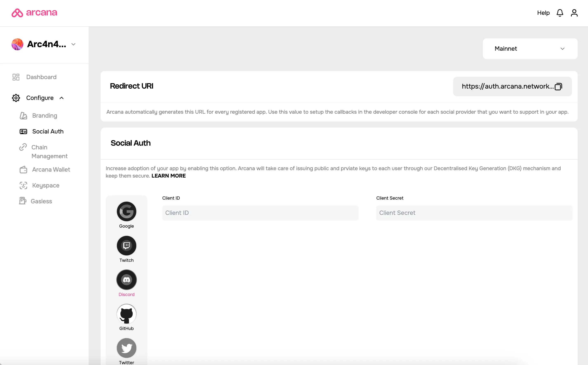Click the Gasless fuel pump icon

[x=23, y=201]
